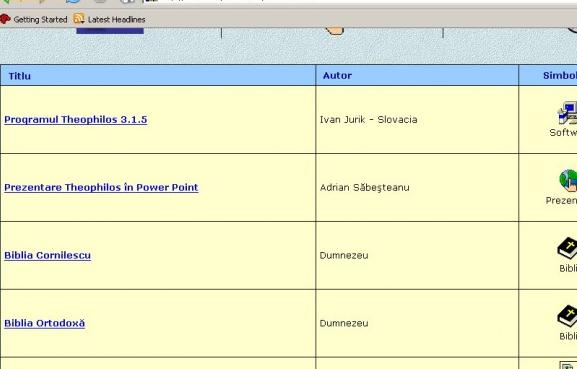This screenshot has width=577, height=369.
Task: Open the Programul Theophilos 3.1.5 link
Action: coord(76,120)
